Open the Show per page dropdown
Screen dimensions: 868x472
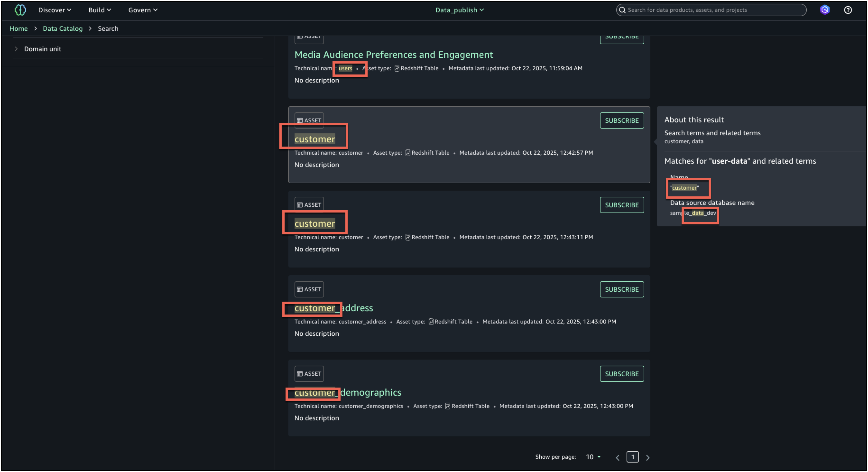(593, 457)
